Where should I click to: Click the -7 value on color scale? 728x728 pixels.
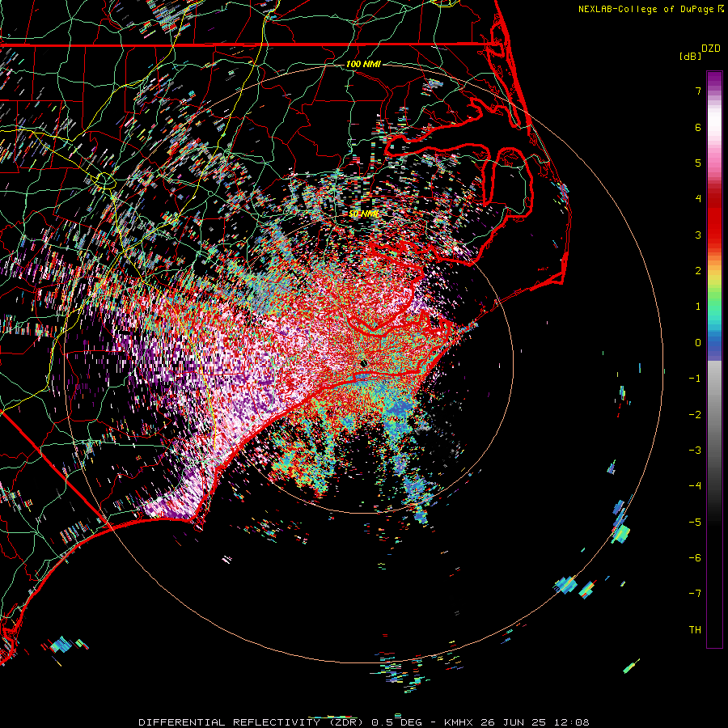click(x=695, y=594)
